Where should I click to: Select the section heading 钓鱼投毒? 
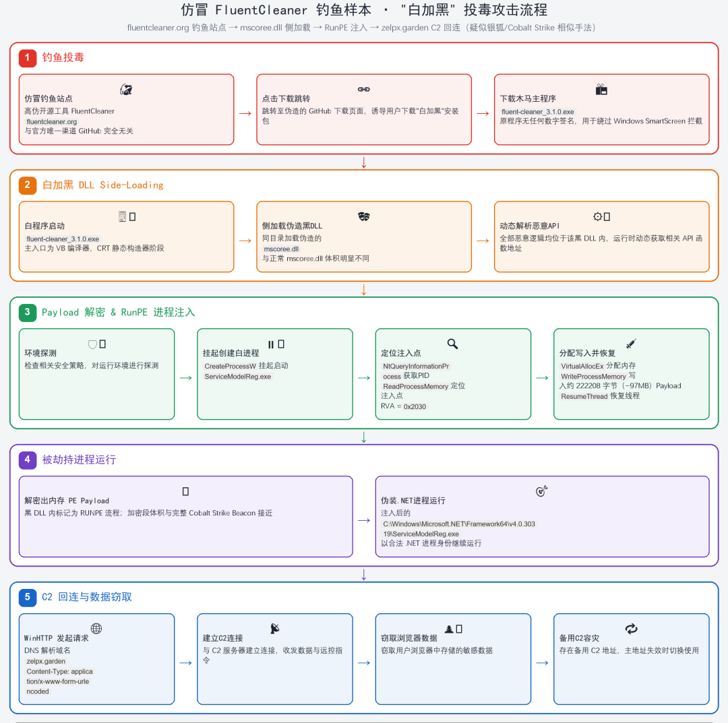coord(63,57)
